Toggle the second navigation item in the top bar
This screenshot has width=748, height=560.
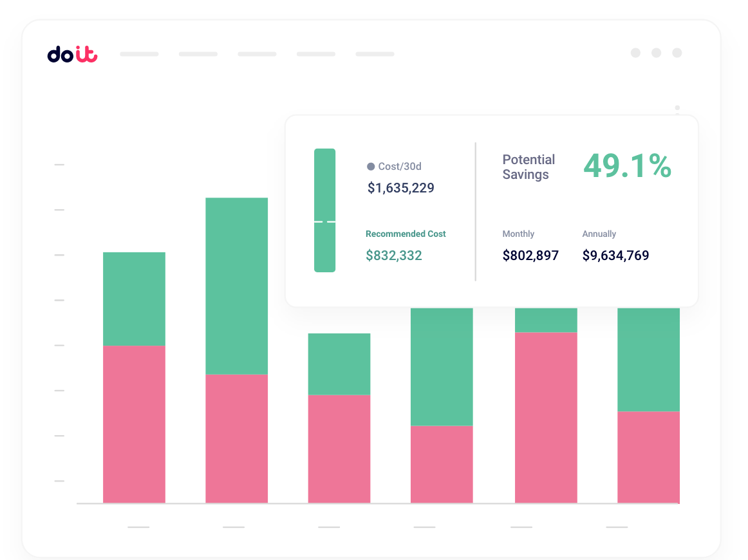click(x=198, y=54)
